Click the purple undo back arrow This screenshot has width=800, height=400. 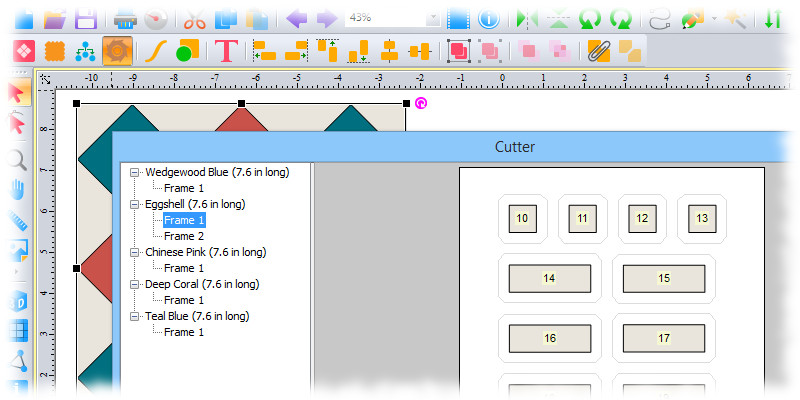pyautogui.click(x=296, y=18)
